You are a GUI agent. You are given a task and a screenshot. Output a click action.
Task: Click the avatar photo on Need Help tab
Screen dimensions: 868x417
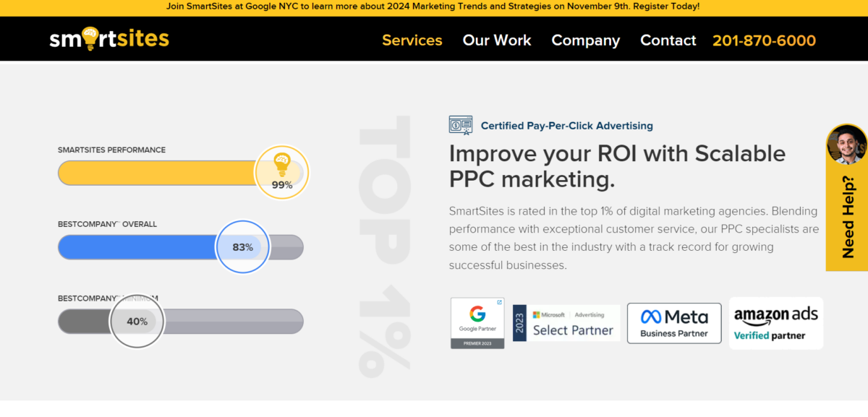tap(847, 145)
